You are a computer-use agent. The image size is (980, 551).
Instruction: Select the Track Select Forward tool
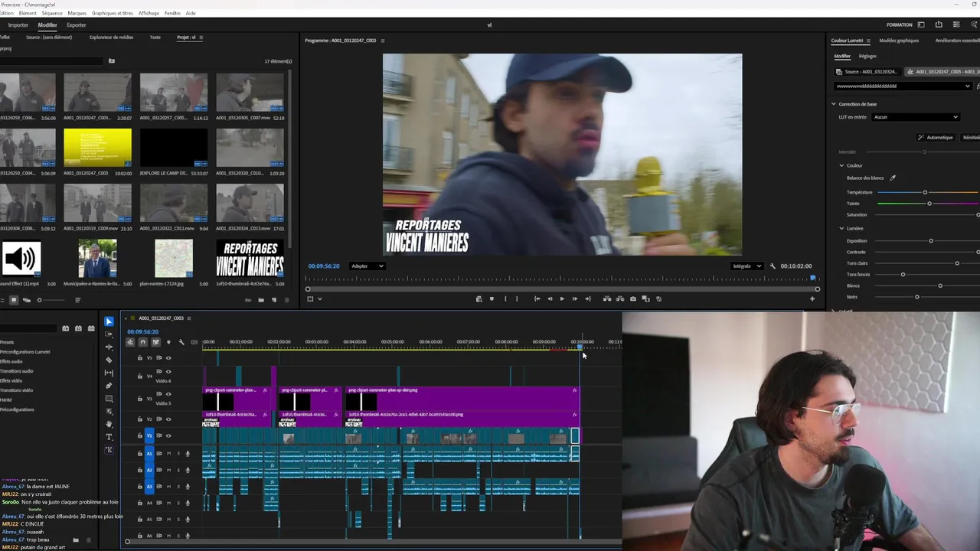pos(109,334)
